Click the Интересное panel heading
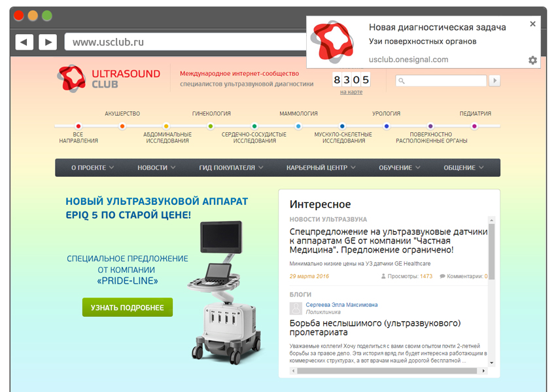The height and width of the screenshot is (392, 556). coord(321,204)
